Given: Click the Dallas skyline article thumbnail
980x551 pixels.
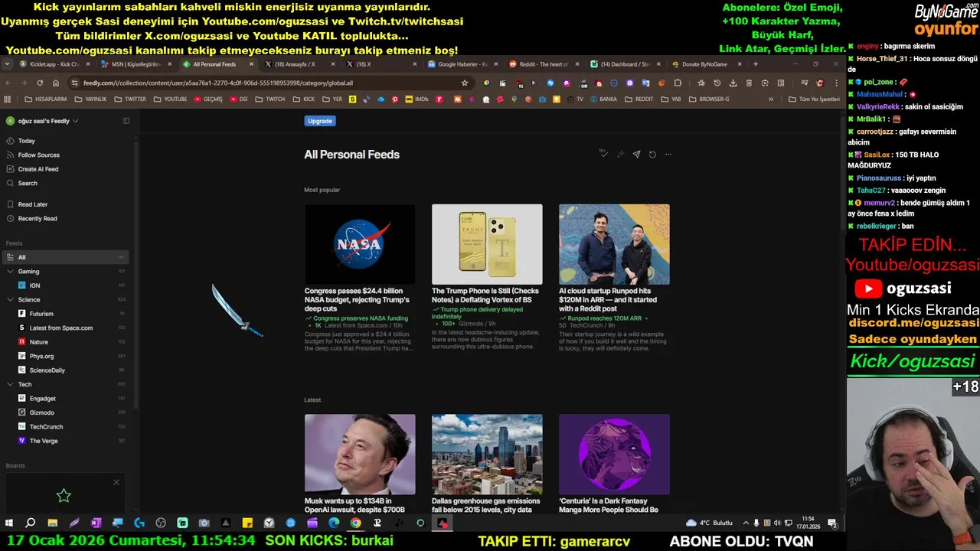Looking at the screenshot, I should pos(487,455).
